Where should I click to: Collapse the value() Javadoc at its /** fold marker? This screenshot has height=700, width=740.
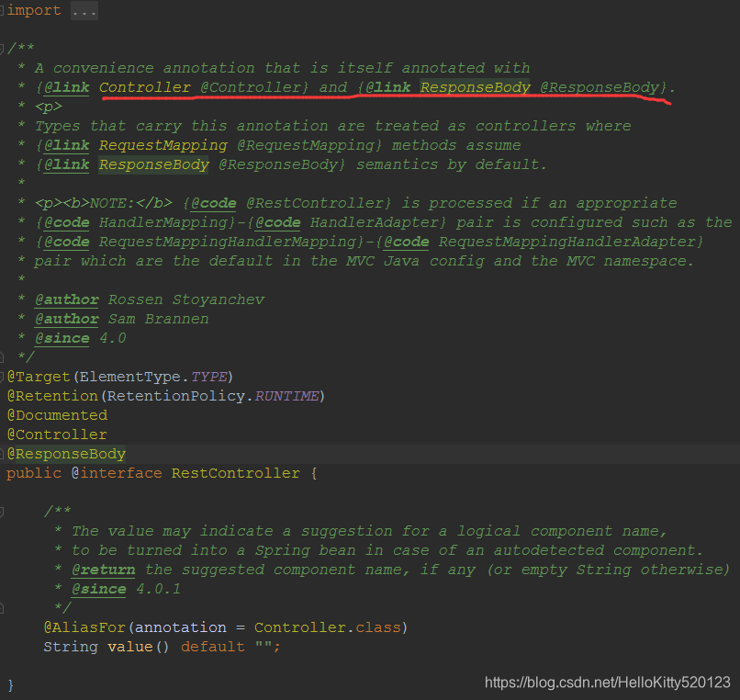coord(2,511)
